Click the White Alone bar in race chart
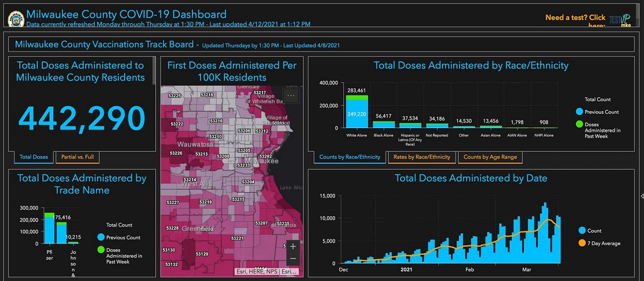 tap(357, 111)
